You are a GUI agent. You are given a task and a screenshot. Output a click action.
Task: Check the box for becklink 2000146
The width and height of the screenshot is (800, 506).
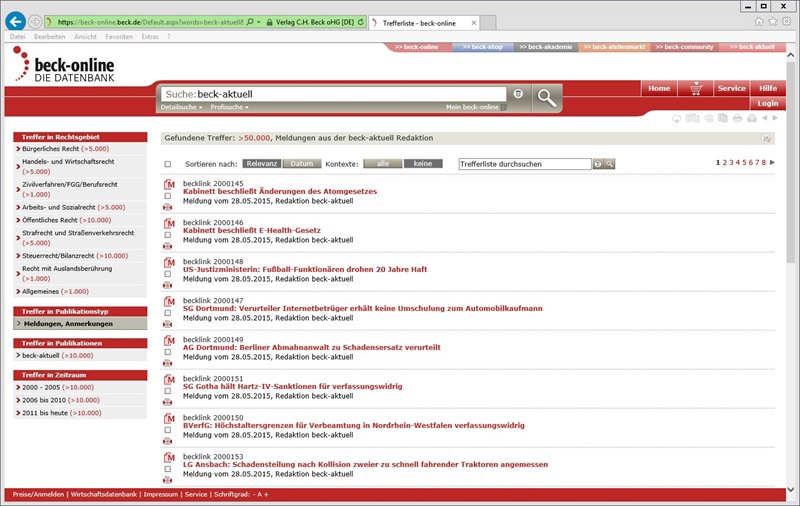[x=168, y=235]
